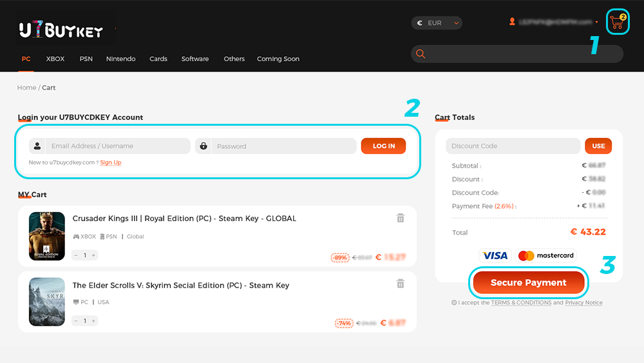Apply the discount code with the USE button
The image size is (644, 363).
(598, 146)
